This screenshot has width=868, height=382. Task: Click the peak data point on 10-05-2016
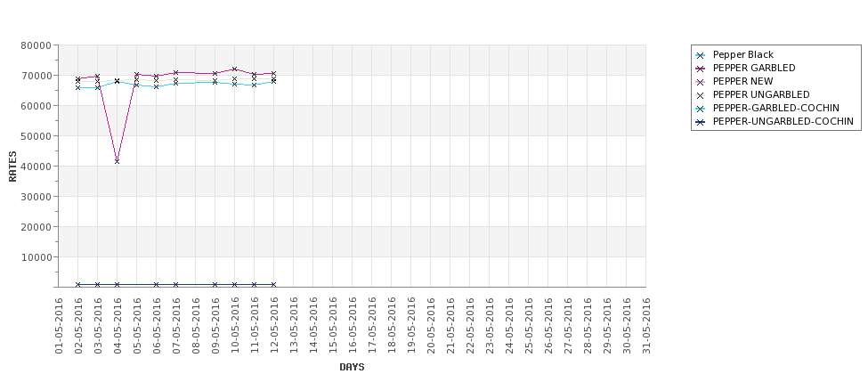click(234, 69)
